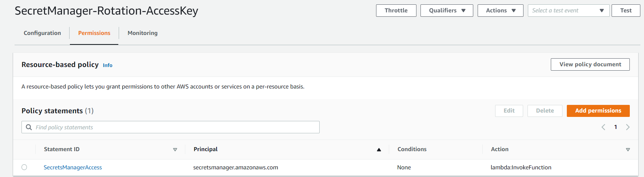Open the Actions dropdown menu
644x177 pixels.
coord(500,11)
